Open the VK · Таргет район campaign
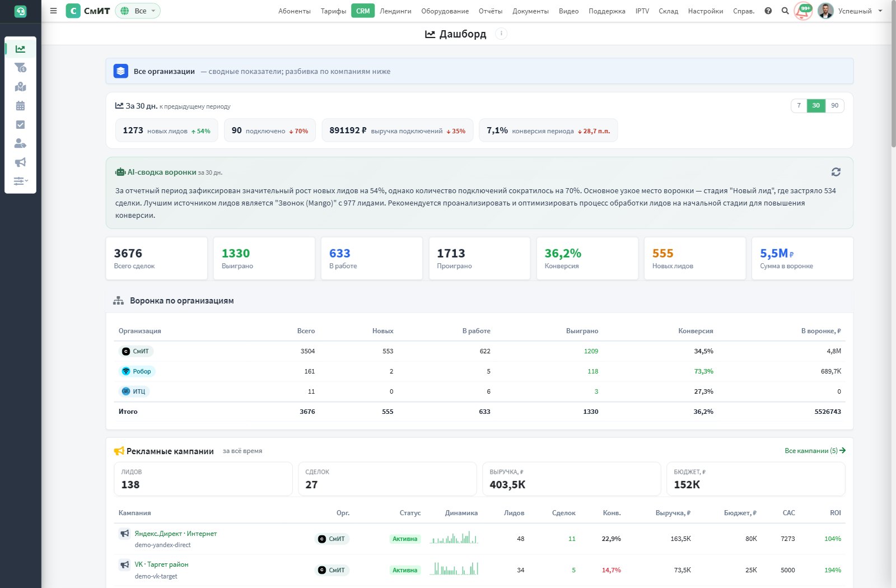This screenshot has width=896, height=588. point(161,564)
